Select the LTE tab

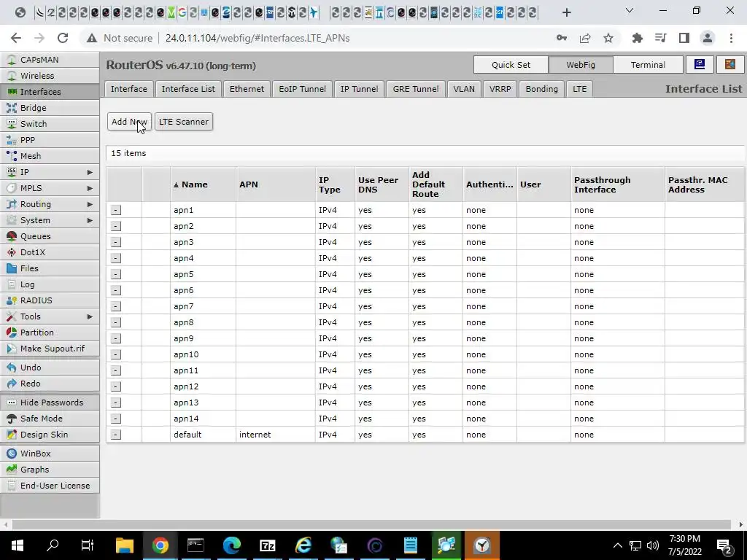tap(580, 89)
